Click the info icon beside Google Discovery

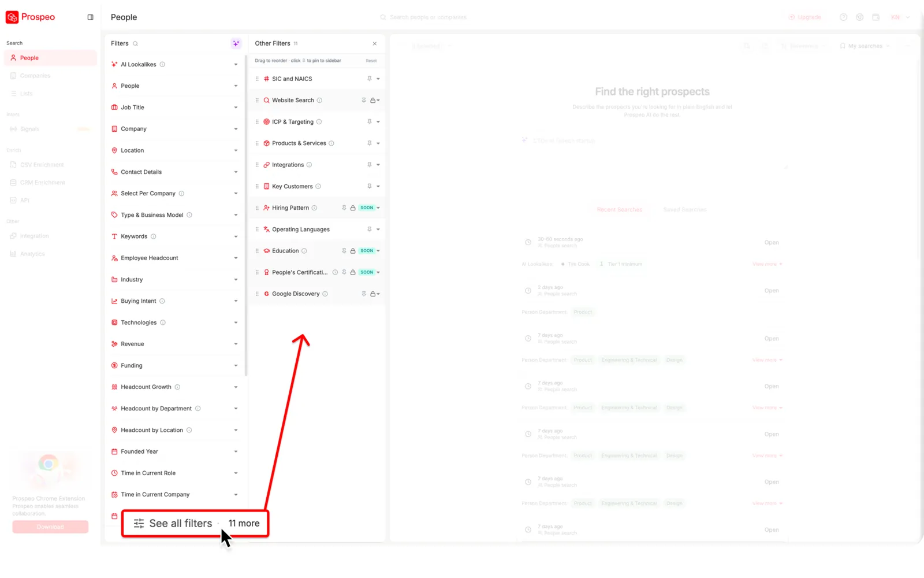tap(325, 294)
